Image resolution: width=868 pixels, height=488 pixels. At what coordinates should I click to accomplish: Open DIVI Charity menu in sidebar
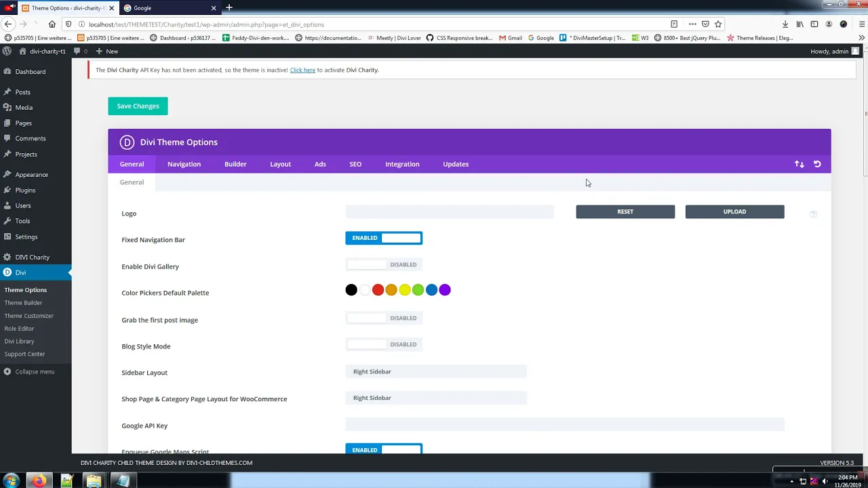coord(32,257)
